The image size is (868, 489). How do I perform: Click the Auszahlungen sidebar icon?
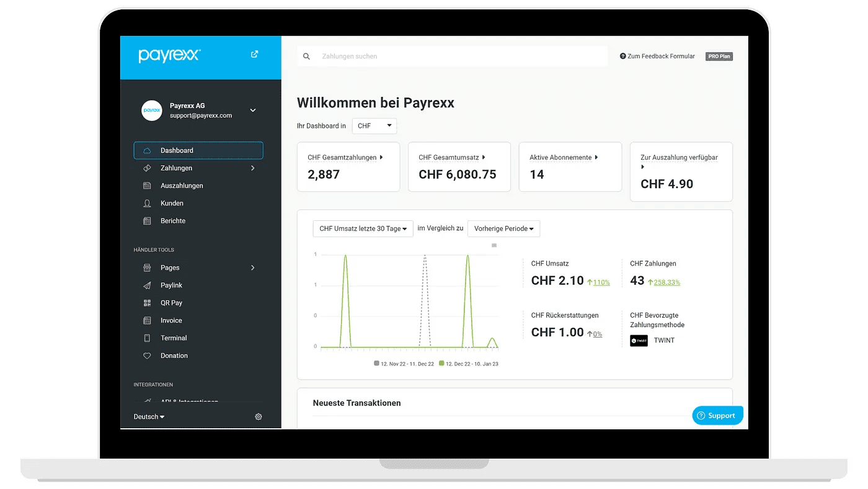tap(147, 186)
